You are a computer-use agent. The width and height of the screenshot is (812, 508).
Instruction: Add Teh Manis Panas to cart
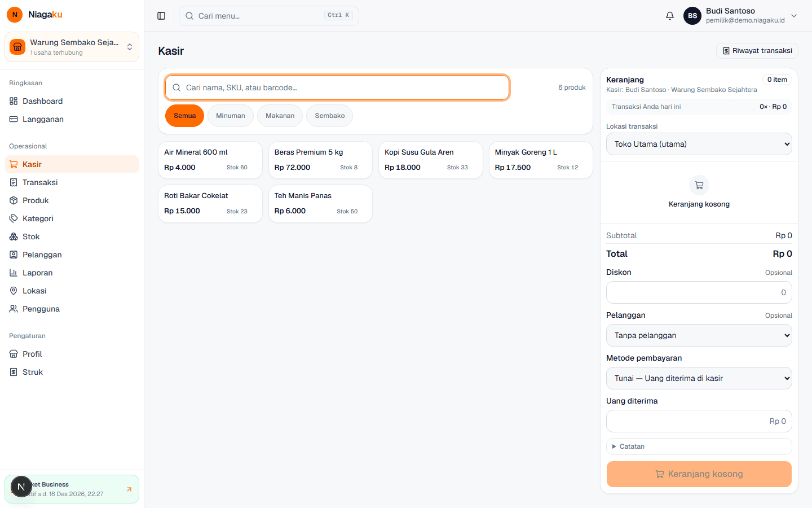pos(320,204)
